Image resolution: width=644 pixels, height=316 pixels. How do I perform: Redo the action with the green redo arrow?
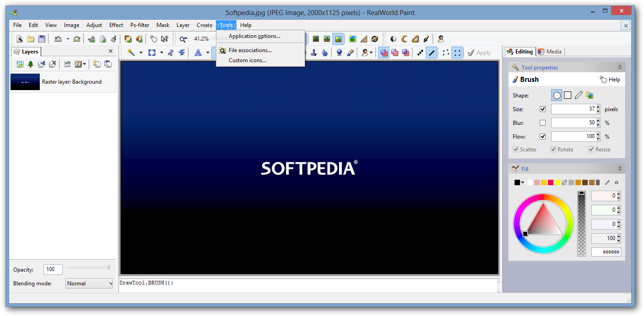(77, 39)
